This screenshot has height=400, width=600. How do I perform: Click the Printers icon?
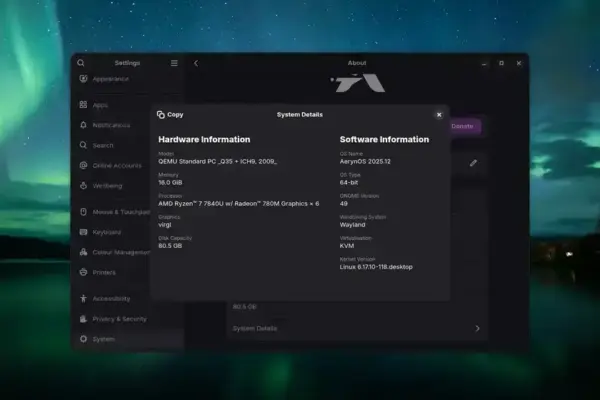pos(83,272)
